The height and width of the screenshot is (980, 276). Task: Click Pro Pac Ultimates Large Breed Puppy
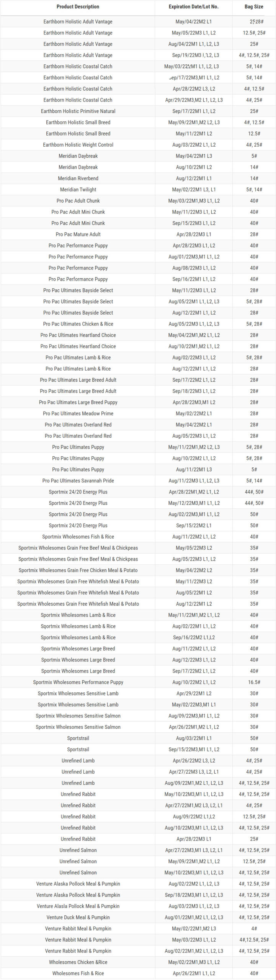click(78, 402)
